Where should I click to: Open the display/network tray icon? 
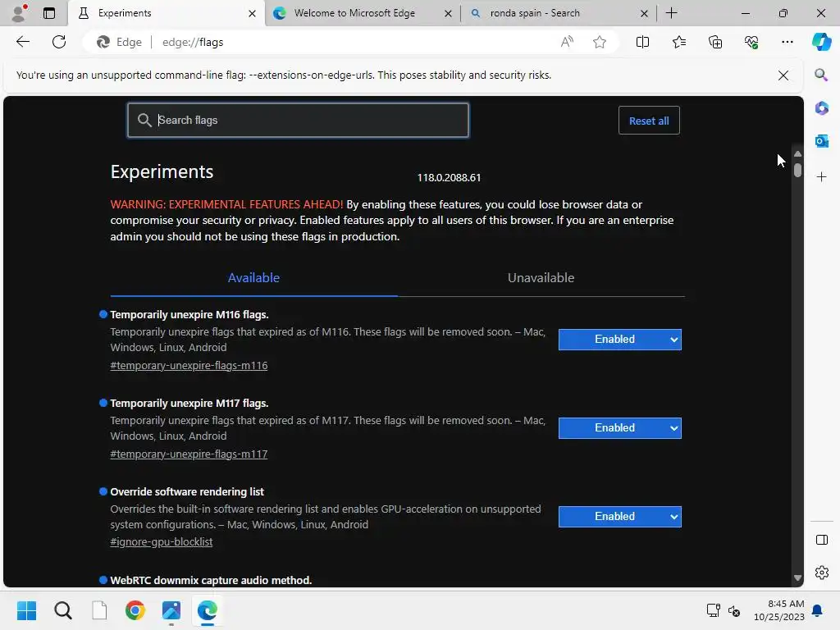click(713, 610)
